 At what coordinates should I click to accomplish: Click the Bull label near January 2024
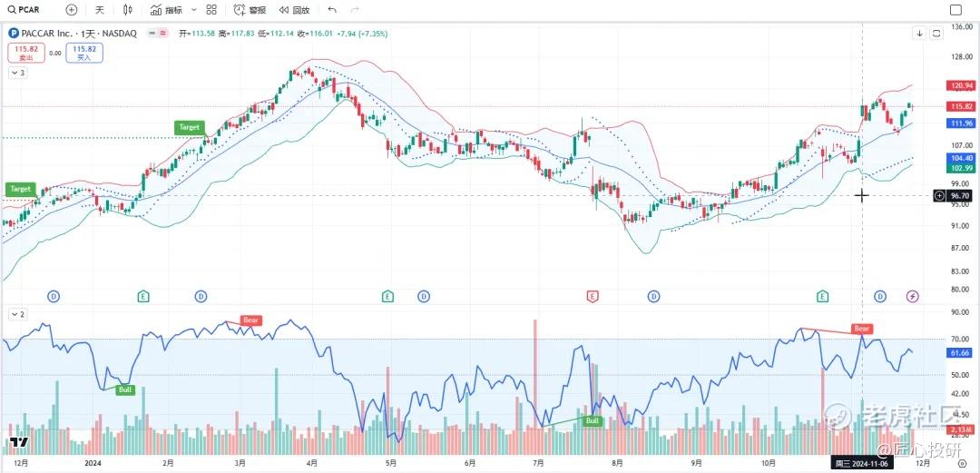[x=125, y=389]
